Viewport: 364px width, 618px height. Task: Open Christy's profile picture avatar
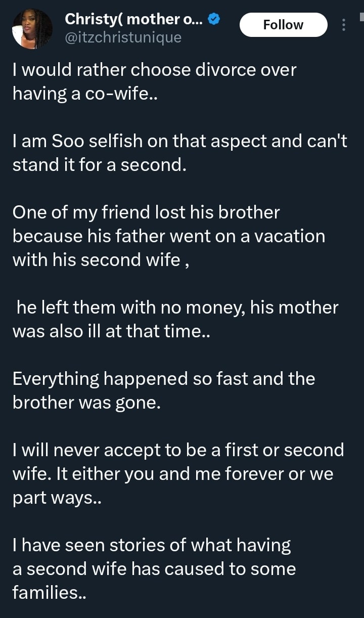click(x=32, y=29)
